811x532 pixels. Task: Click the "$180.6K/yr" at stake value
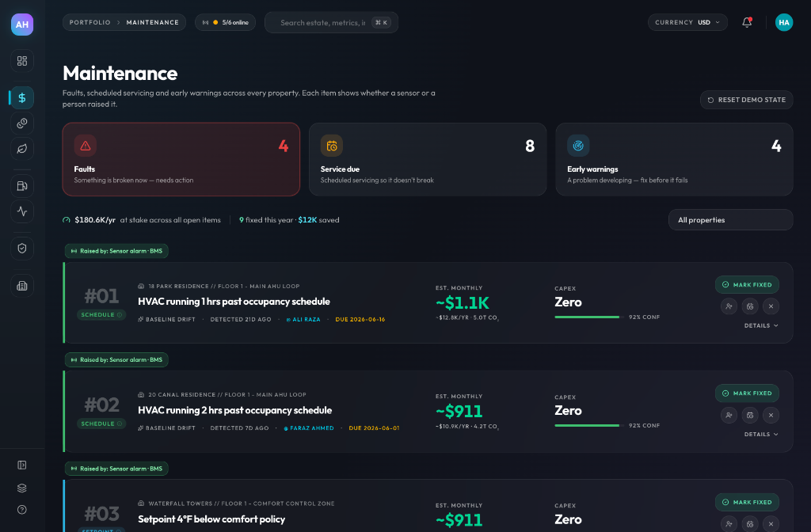pyautogui.click(x=95, y=220)
